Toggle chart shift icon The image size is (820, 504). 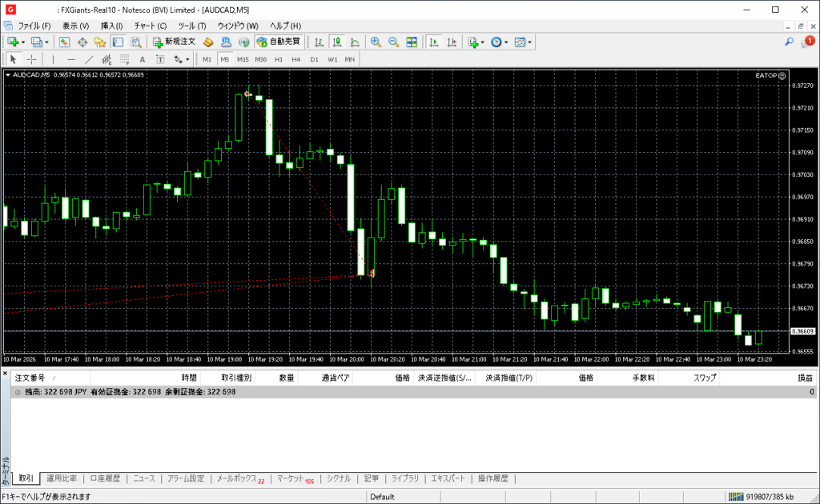pyautogui.click(x=452, y=42)
